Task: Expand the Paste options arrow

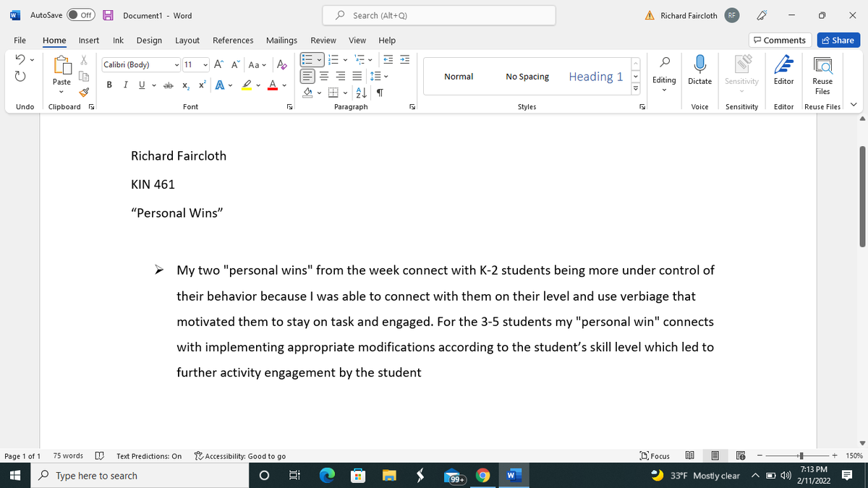Action: point(61,93)
